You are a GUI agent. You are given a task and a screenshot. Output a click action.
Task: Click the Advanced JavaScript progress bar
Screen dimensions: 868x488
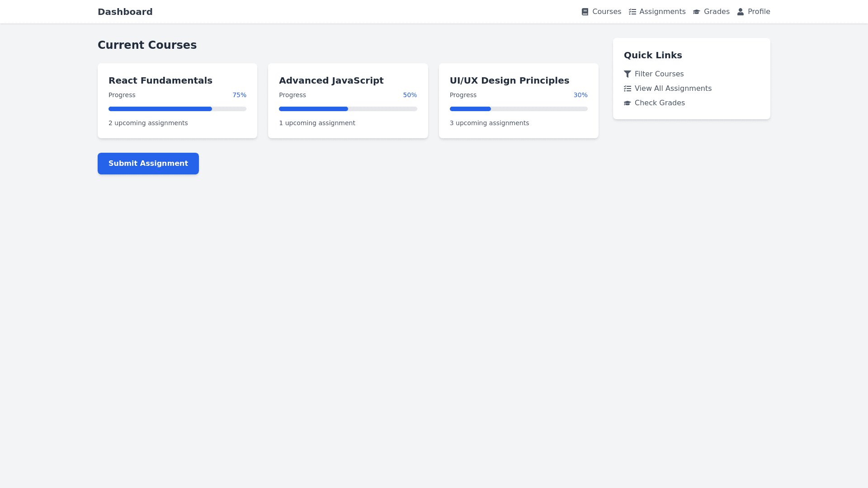pyautogui.click(x=348, y=109)
